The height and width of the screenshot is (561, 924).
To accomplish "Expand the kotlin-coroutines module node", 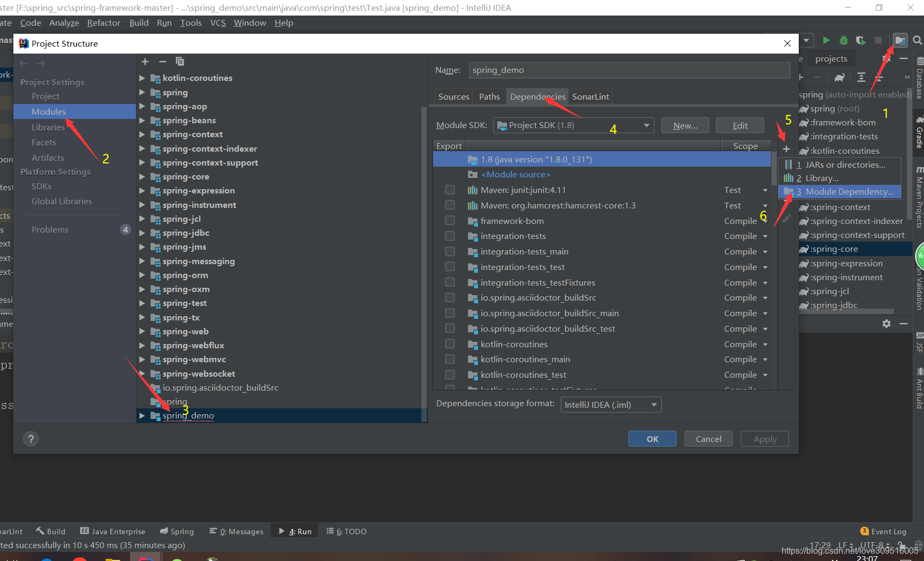I will [142, 78].
